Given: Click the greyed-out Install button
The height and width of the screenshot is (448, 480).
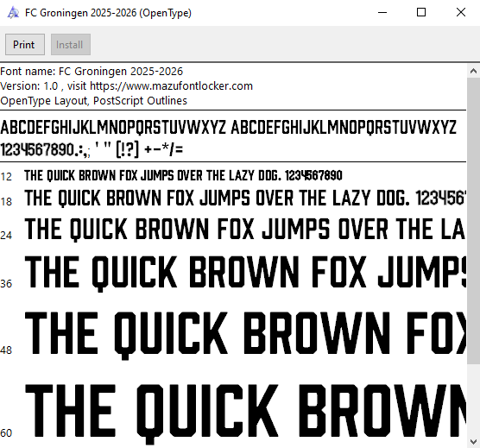Looking at the screenshot, I should [71, 45].
